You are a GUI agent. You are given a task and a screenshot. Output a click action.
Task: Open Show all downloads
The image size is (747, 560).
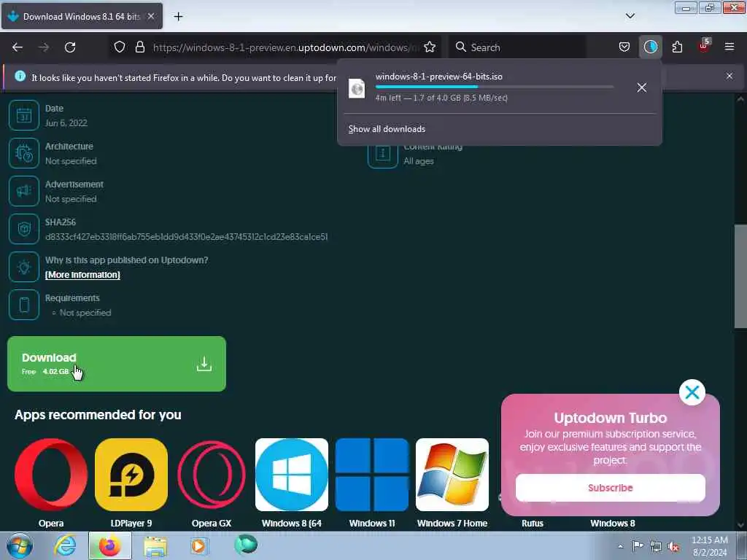click(x=387, y=129)
